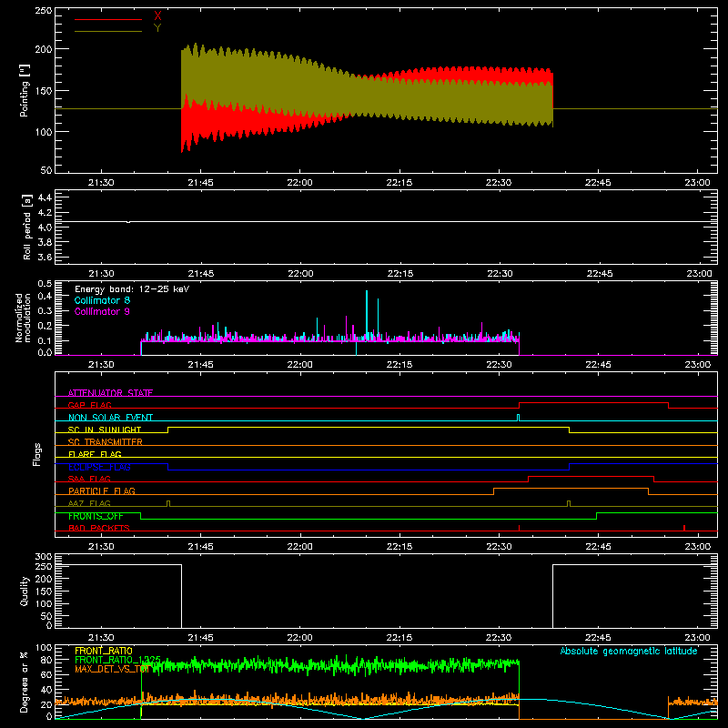Click the cyan NON_SOLAR_EVENT pulse
The width and height of the screenshot is (728, 728).
click(518, 418)
